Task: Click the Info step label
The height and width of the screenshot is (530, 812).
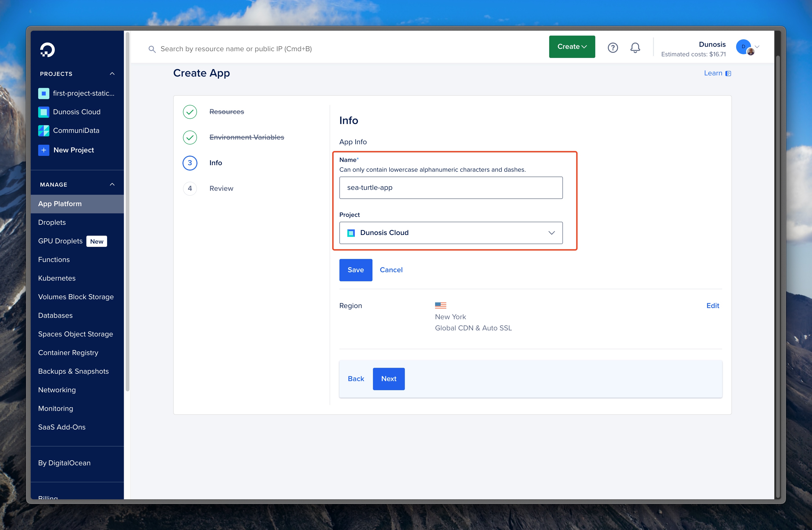Action: coord(216,163)
